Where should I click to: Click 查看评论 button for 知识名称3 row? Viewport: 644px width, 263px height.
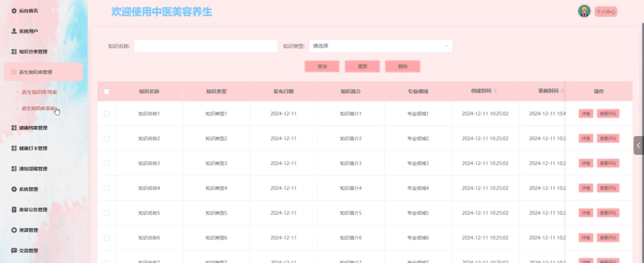(608, 163)
